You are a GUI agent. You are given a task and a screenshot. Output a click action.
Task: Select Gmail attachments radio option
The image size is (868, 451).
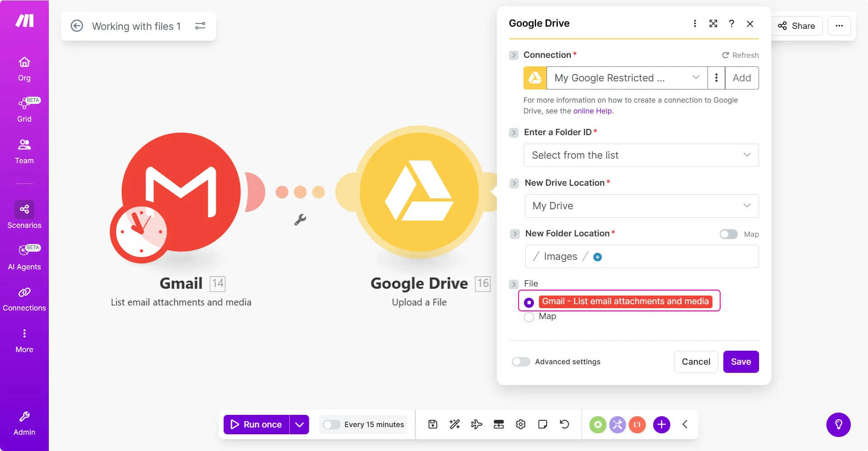pyautogui.click(x=529, y=302)
